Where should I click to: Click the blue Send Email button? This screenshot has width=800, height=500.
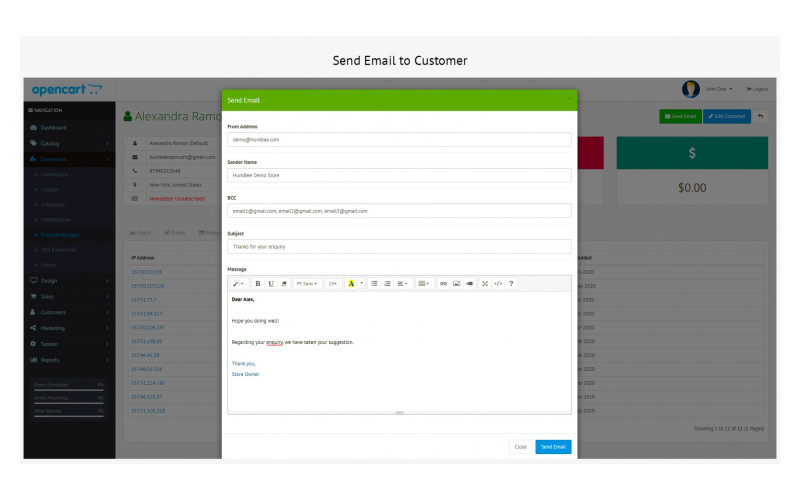(x=553, y=447)
